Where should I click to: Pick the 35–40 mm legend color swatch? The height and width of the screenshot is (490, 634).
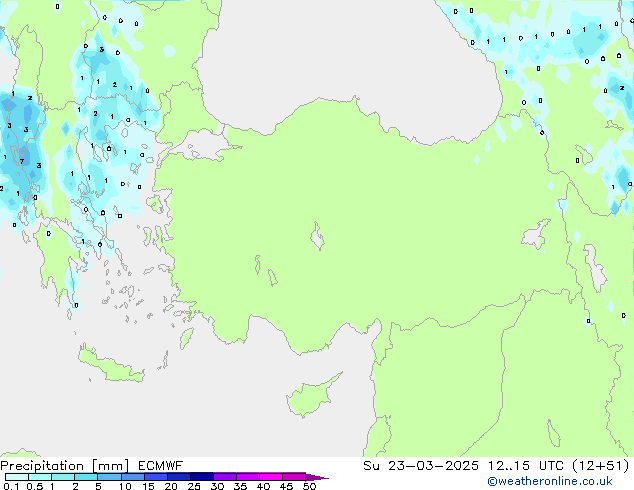[x=248, y=477]
